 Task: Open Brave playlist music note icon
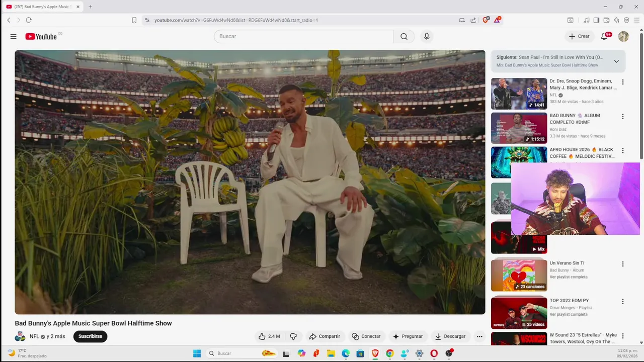[x=586, y=20]
